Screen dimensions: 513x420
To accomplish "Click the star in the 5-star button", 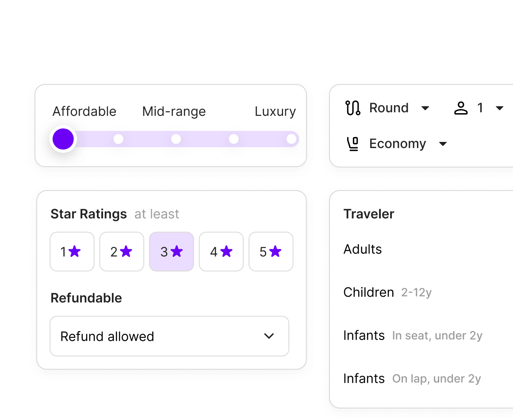I will (x=275, y=252).
